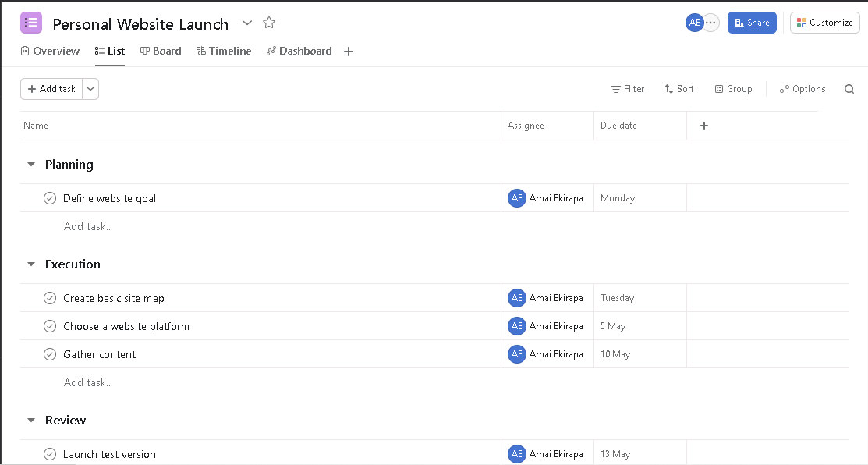The width and height of the screenshot is (868, 465).
Task: Open the Timeline tab
Action: coord(224,51)
